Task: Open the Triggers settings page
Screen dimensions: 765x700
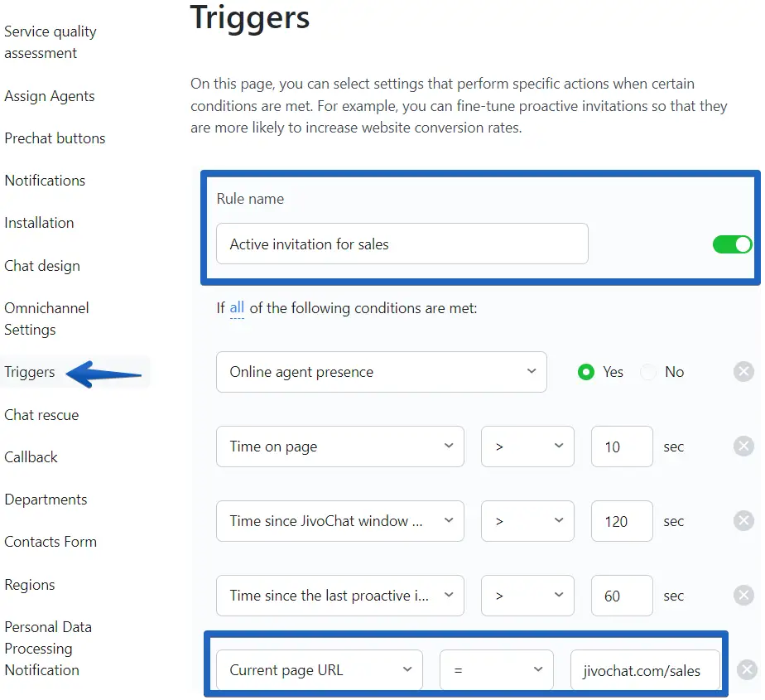Action: coord(30,372)
